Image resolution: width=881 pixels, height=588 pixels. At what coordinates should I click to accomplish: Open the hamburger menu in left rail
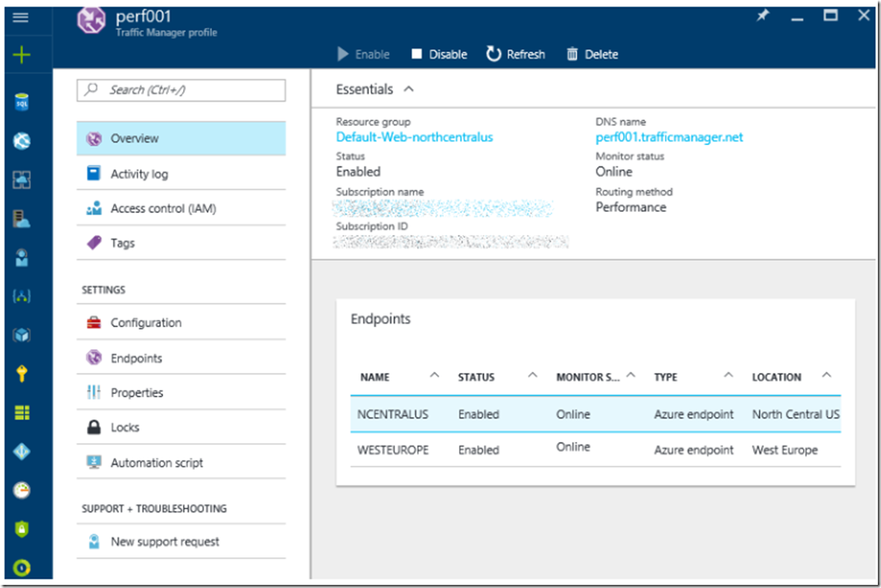pyautogui.click(x=21, y=17)
